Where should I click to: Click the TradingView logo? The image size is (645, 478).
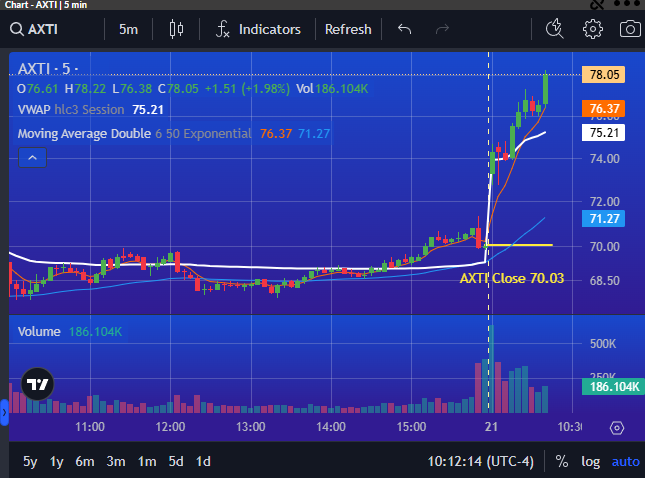[x=37, y=384]
